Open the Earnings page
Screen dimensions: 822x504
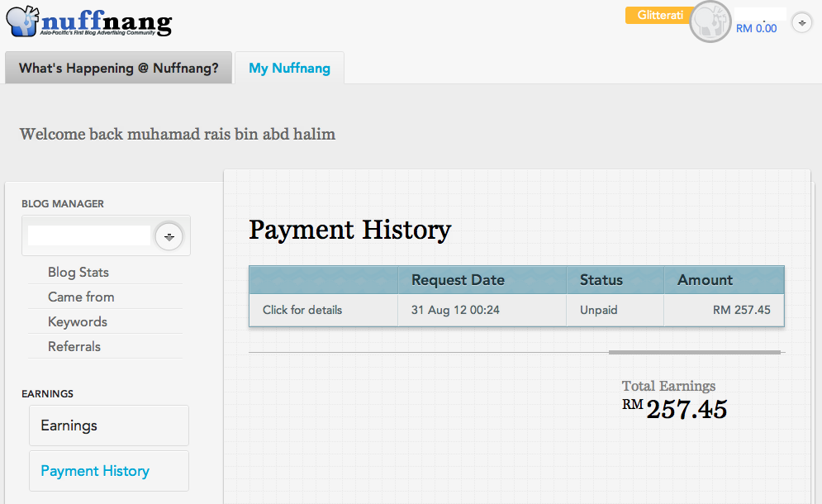pyautogui.click(x=69, y=426)
